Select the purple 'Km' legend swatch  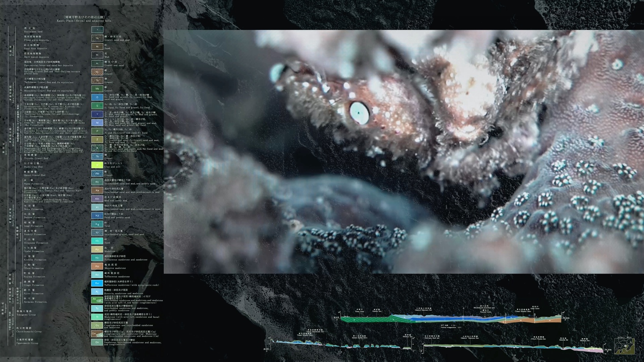[97, 199]
